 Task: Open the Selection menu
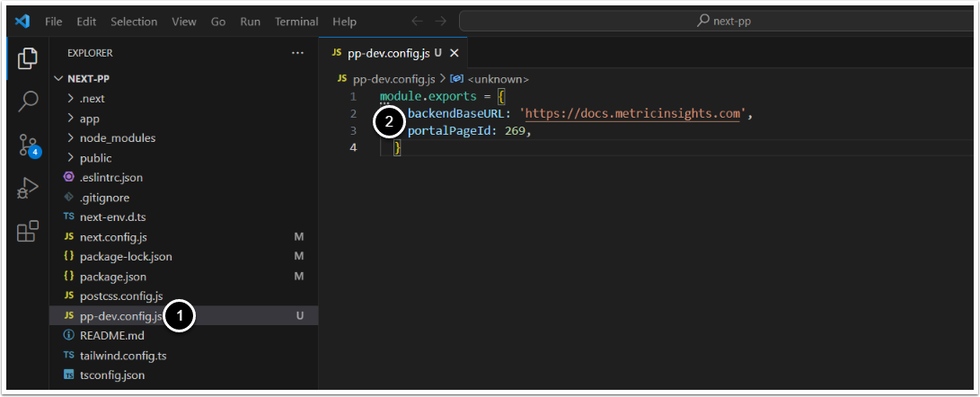pos(135,21)
